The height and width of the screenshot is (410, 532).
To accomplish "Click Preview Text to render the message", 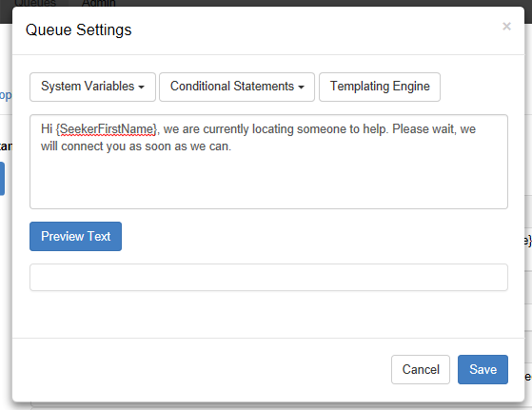I will (x=76, y=236).
